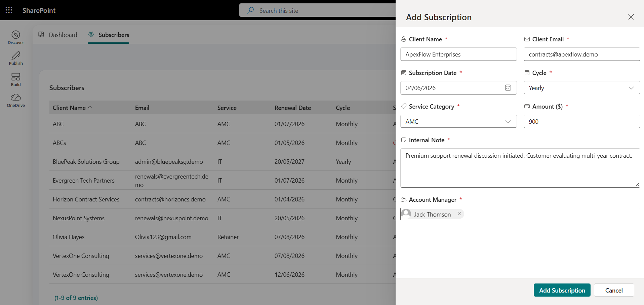Open OneDrive from the left sidebar
This screenshot has height=305, width=644.
click(x=16, y=101)
